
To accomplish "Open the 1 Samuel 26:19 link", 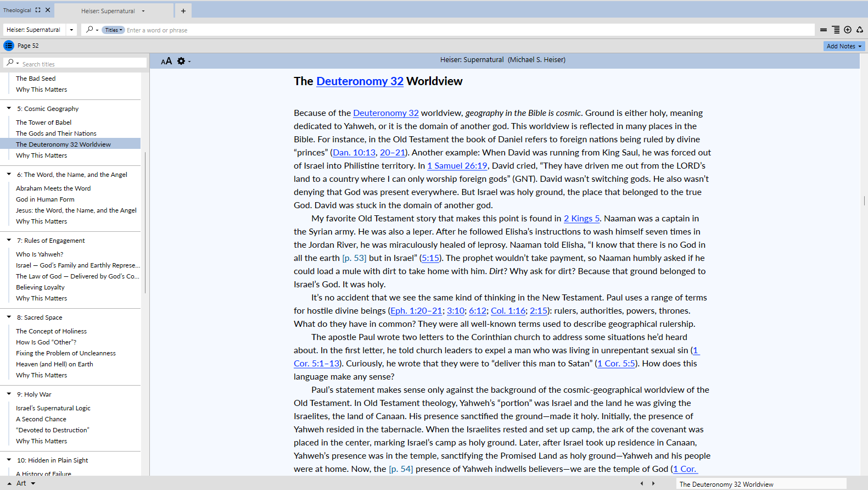I will (457, 166).
